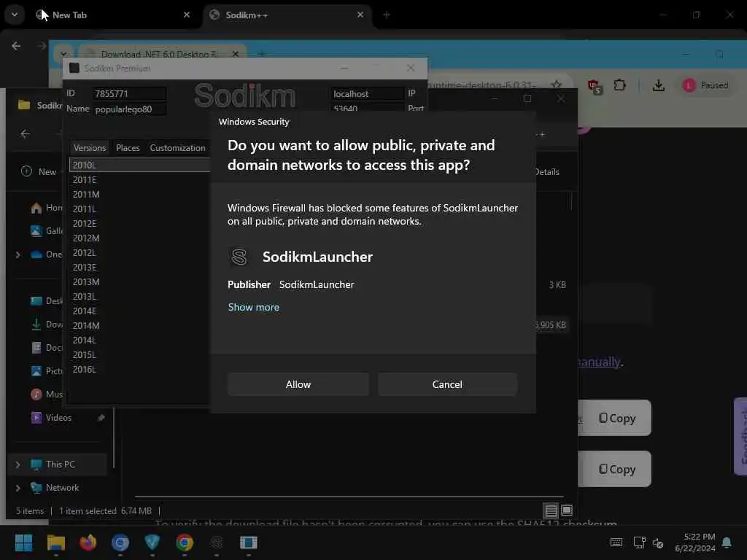
Task: Open a new browser tab with plus
Action: (x=387, y=15)
